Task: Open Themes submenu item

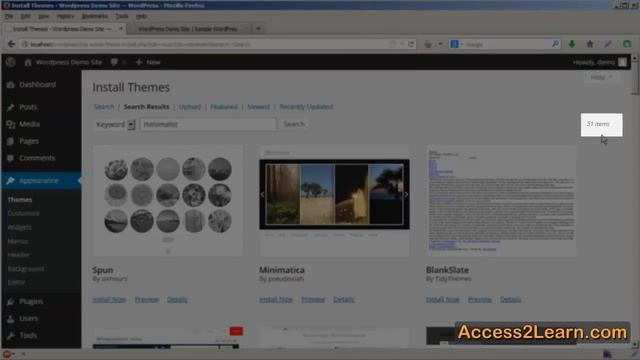Action: pos(20,200)
